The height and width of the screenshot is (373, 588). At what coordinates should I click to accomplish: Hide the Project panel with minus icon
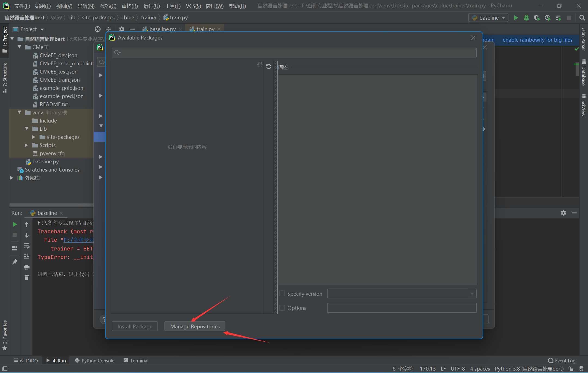coord(132,29)
